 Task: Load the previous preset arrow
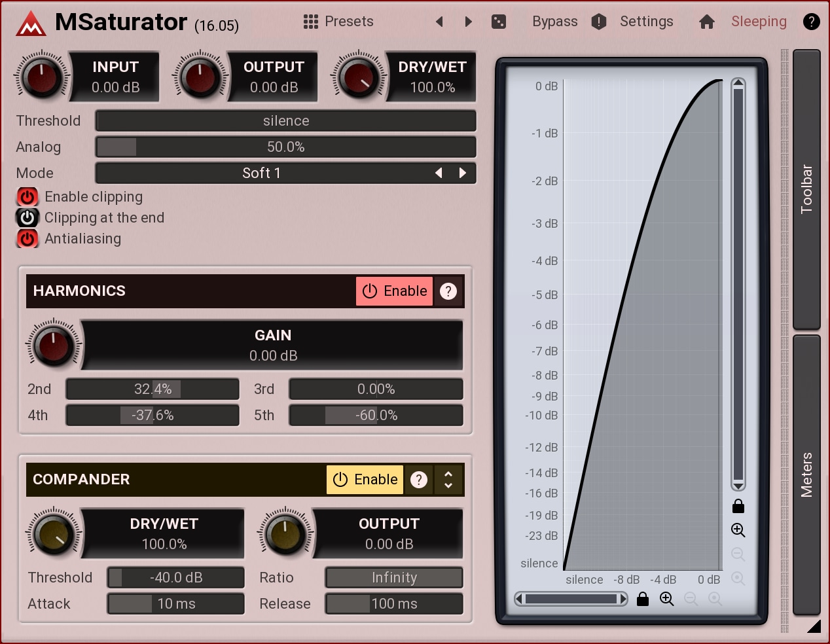point(439,22)
